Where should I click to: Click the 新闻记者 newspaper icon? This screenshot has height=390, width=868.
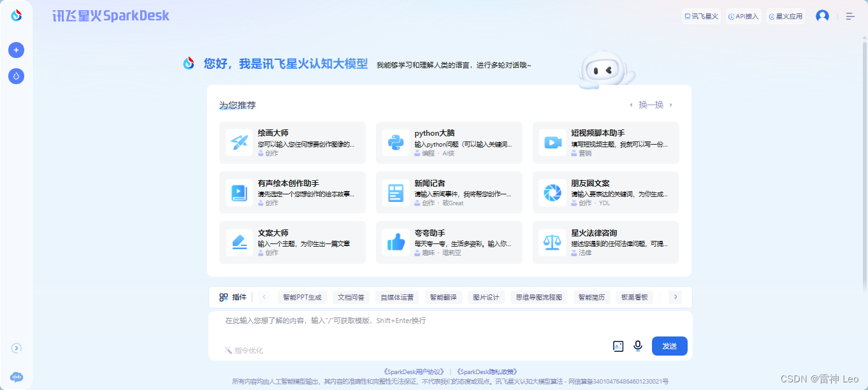[396, 192]
